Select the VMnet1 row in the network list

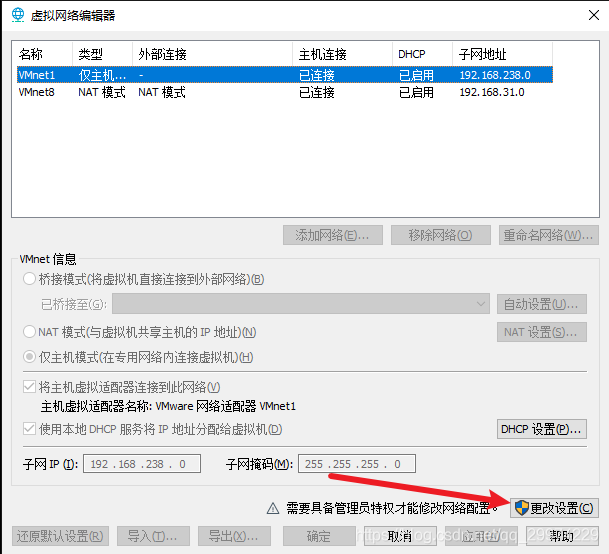point(285,75)
